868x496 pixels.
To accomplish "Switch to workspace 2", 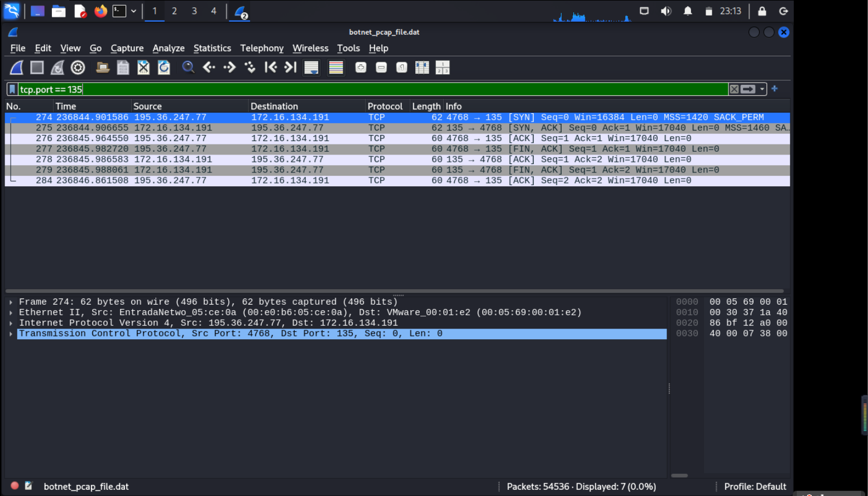I will click(x=174, y=11).
